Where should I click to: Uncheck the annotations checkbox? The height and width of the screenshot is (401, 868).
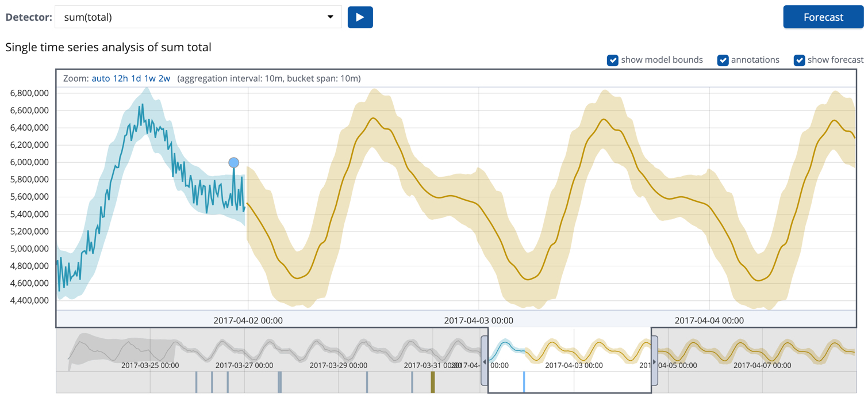(x=723, y=60)
